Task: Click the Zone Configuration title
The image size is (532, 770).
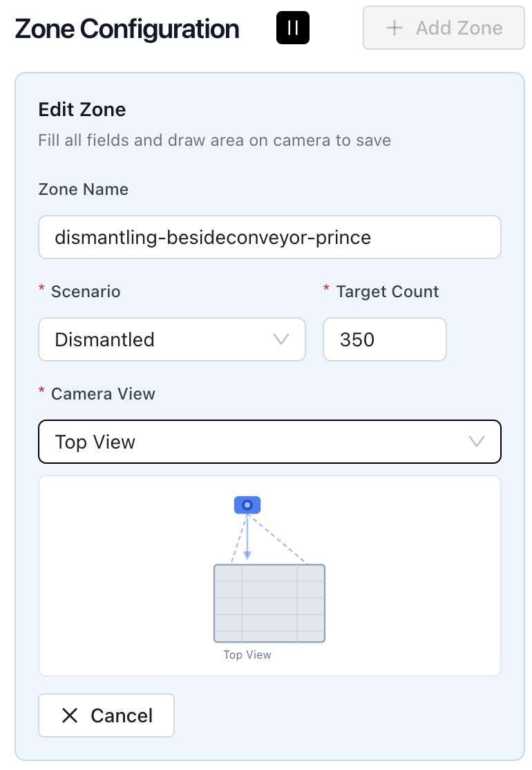Action: (127, 28)
